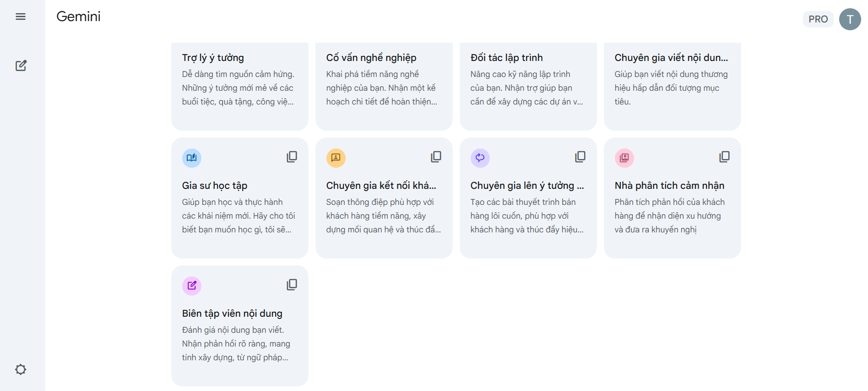
Task: Click the Gemini logo text
Action: tap(78, 17)
